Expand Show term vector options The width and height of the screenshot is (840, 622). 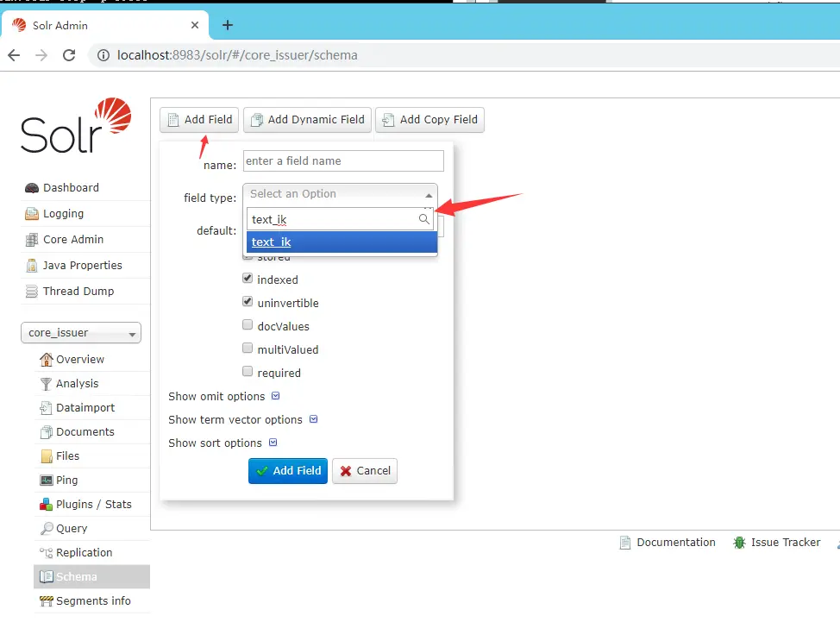(242, 419)
